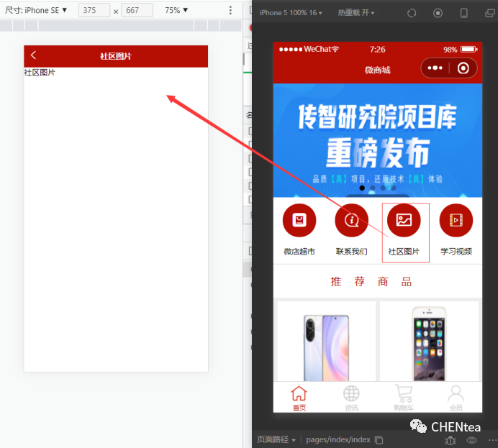
Task: Click the phone device icon in simulator toolbar
Action: (463, 13)
